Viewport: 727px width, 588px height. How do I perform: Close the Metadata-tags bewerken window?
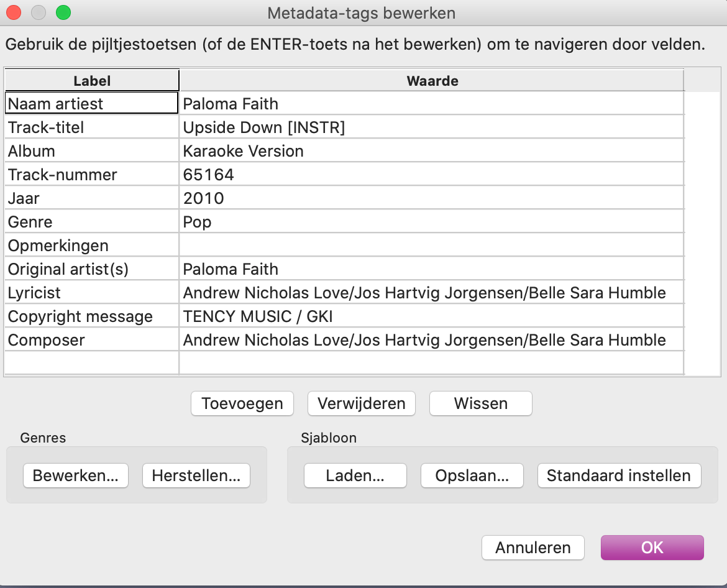pyautogui.click(x=14, y=12)
